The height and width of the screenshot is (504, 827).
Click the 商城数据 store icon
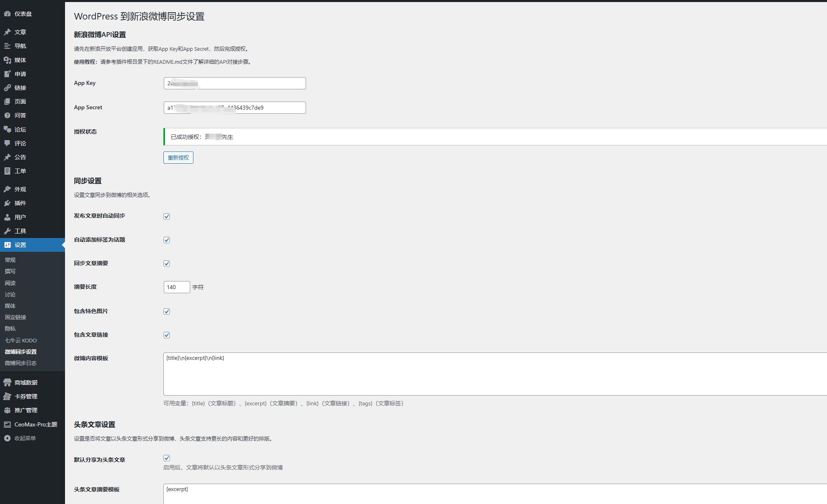click(7, 383)
